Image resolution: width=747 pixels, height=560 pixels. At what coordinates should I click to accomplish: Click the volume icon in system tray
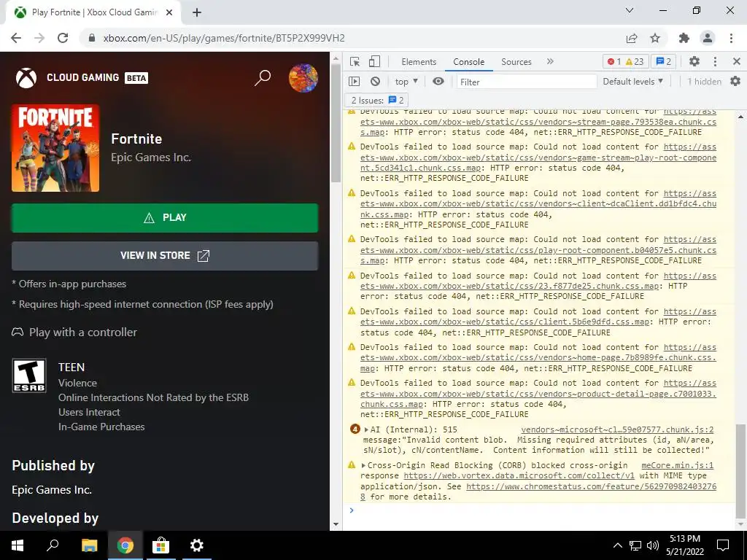tap(653, 545)
